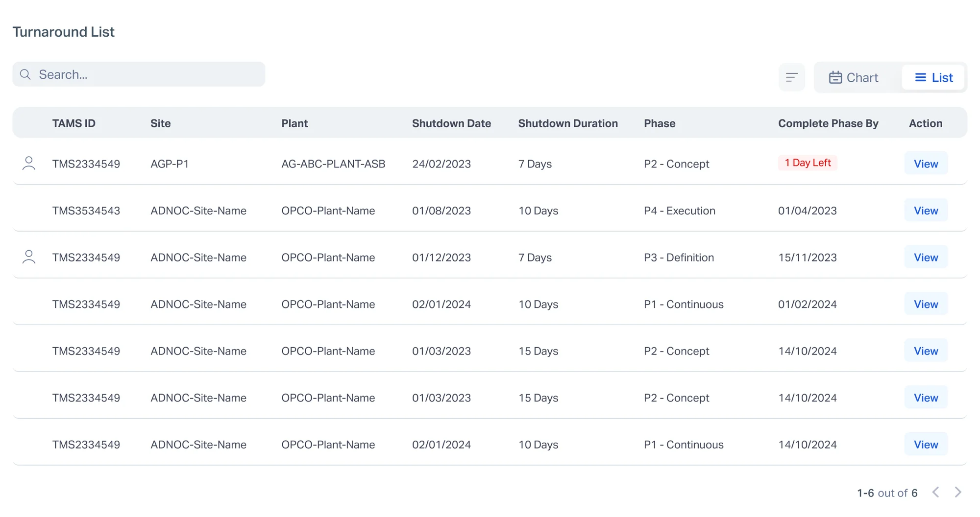Click the filter/sort lines icon

coord(791,77)
